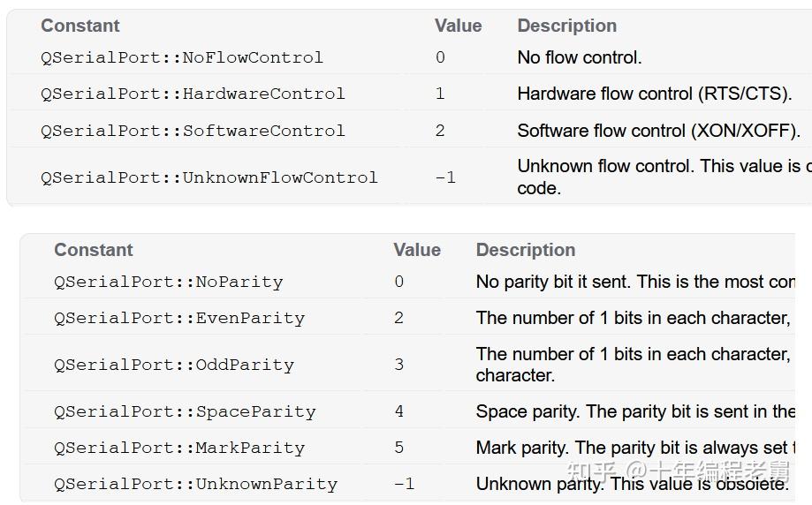812x505 pixels.
Task: Click QSerialPort::OddParity constant
Action: pos(173,365)
